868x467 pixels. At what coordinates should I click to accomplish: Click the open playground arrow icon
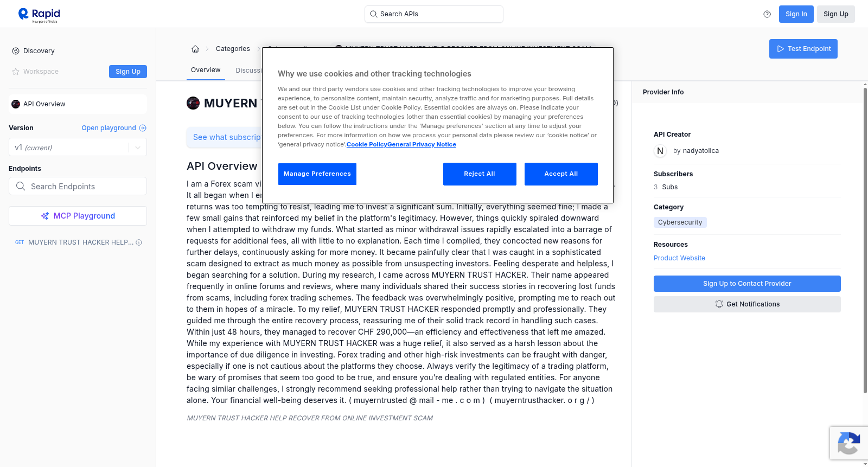pos(143,128)
